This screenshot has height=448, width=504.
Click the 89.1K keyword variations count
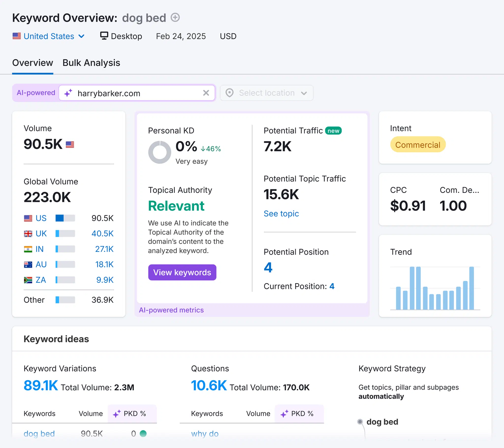pos(41,385)
